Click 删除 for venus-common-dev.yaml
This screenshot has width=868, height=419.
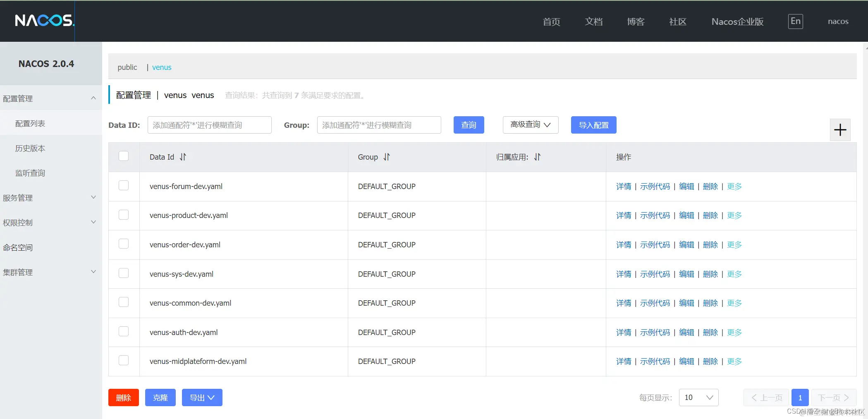click(x=710, y=303)
